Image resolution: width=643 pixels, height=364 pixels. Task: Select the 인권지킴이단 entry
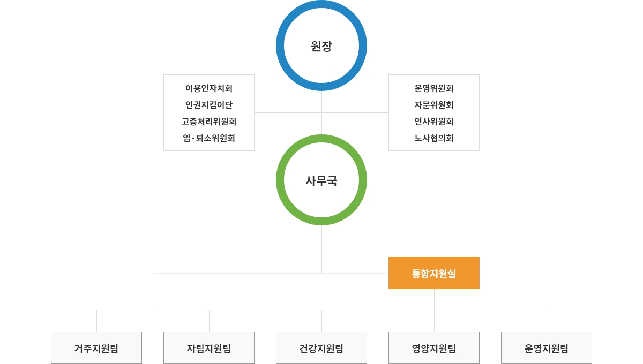point(209,105)
